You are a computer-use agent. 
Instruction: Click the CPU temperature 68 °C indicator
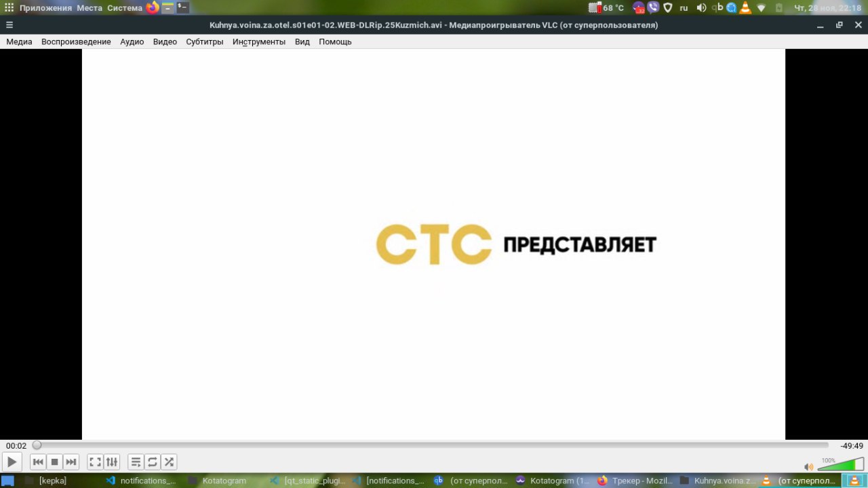607,8
